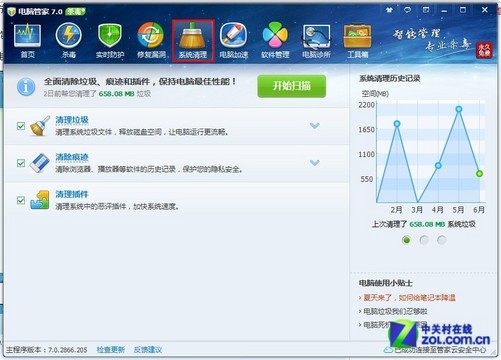
Task: Open the 修复漏洞 patch repair icon
Action: pos(151,40)
